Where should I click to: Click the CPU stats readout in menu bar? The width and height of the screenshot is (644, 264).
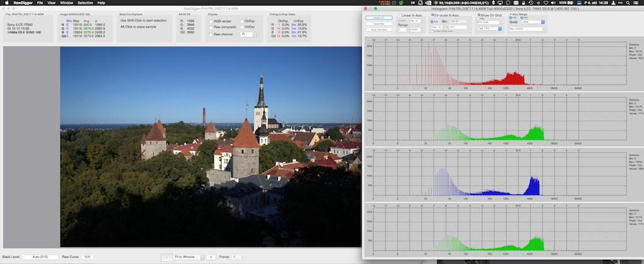point(462,3)
